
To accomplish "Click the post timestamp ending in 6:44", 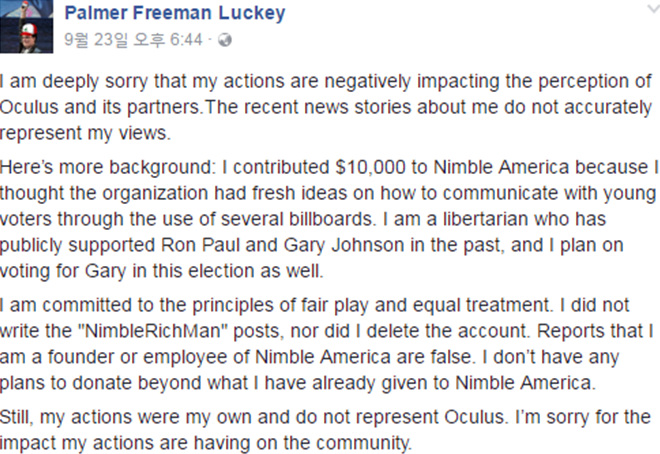I will coord(132,41).
